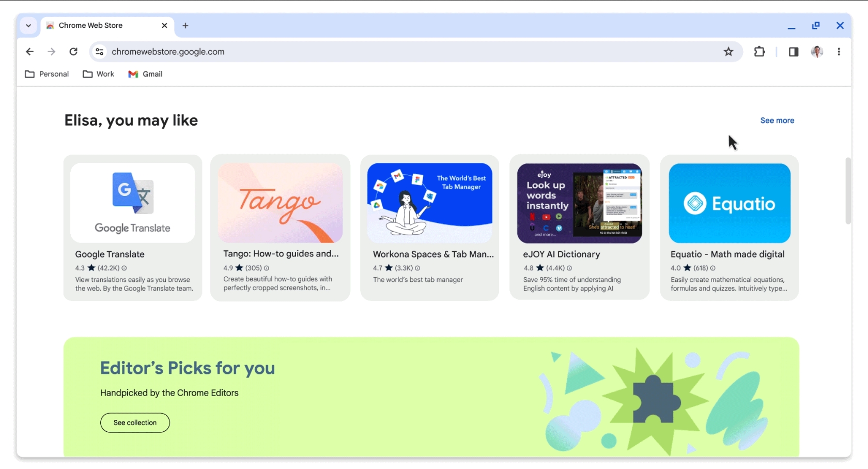This screenshot has height=469, width=868.
Task: Click Equatio description text
Action: 729,284
